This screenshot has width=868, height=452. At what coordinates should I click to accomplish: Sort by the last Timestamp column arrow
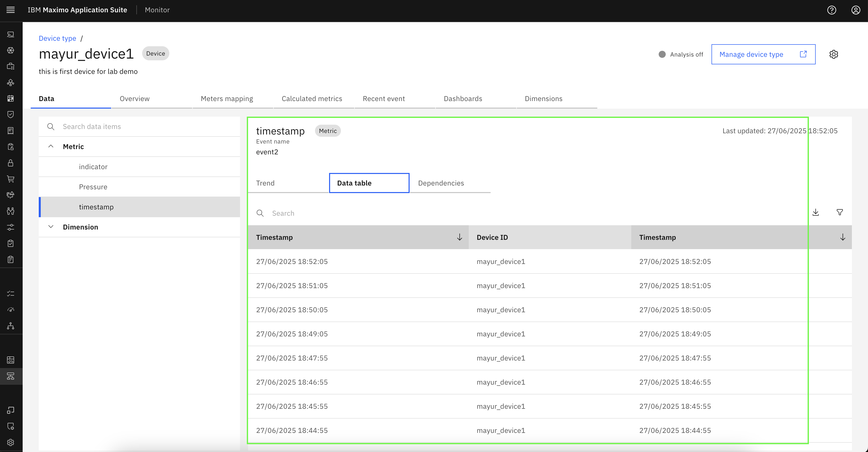pyautogui.click(x=842, y=237)
